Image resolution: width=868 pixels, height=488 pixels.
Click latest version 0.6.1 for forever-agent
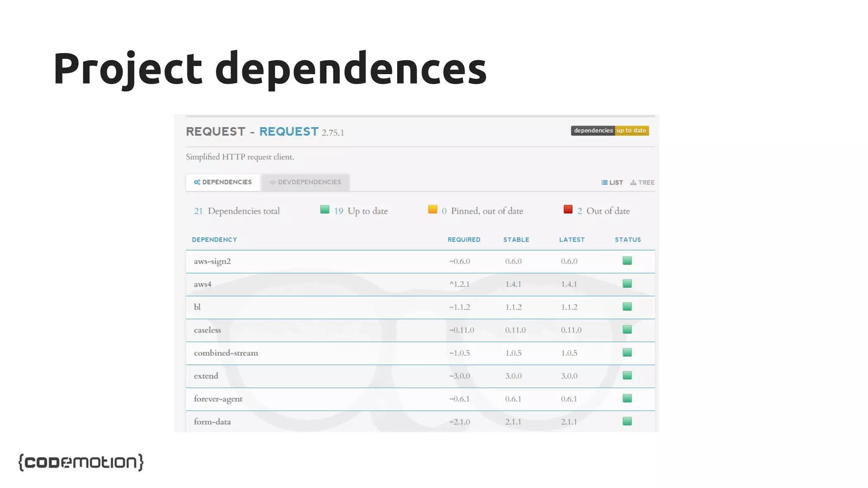(569, 399)
